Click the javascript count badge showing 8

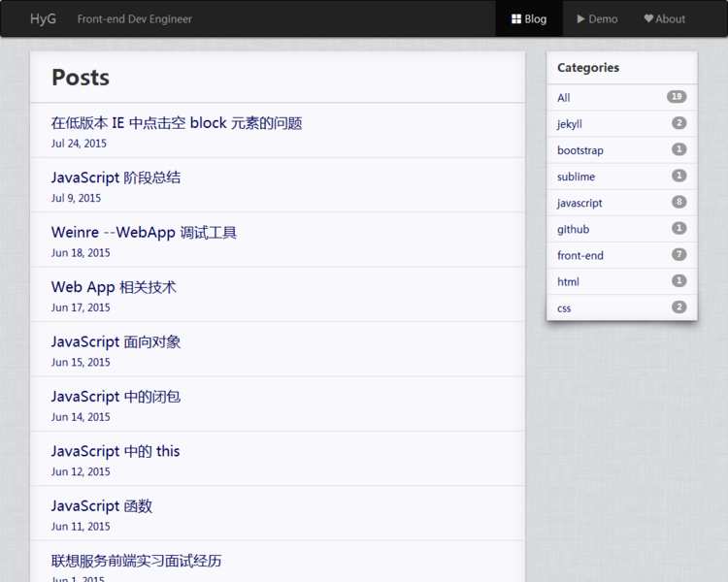pos(678,202)
